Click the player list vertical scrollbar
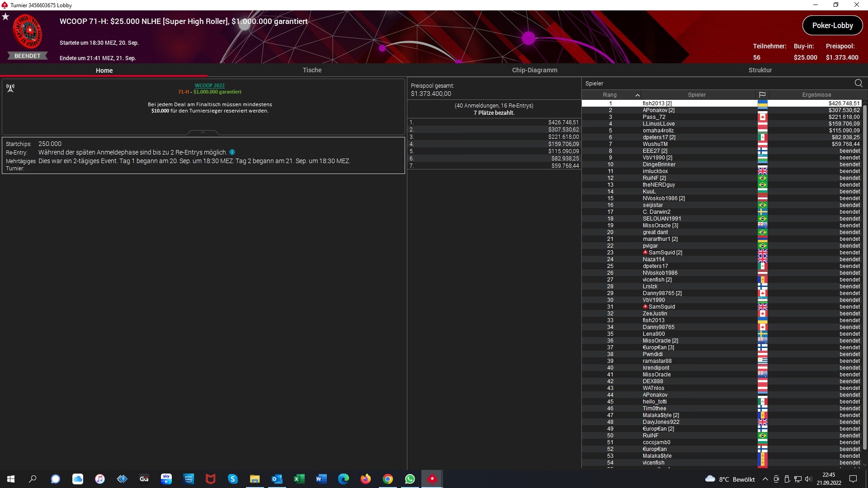Screen dimensions: 868x488 (865, 278)
